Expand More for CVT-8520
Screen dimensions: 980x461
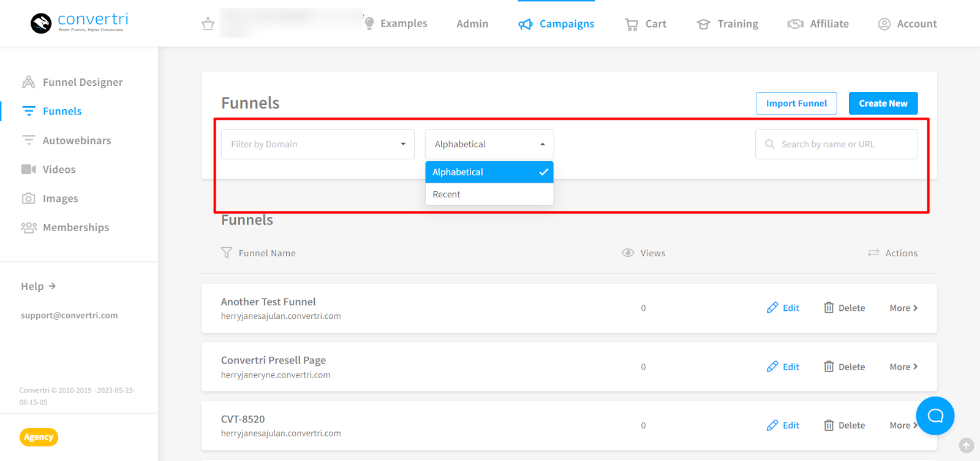point(903,425)
